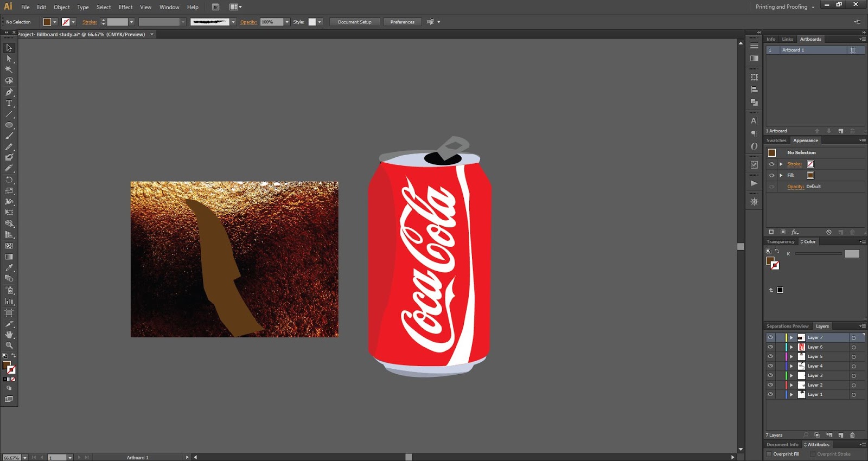The image size is (868, 461).
Task: Select the Direct Selection tool
Action: tap(9, 59)
